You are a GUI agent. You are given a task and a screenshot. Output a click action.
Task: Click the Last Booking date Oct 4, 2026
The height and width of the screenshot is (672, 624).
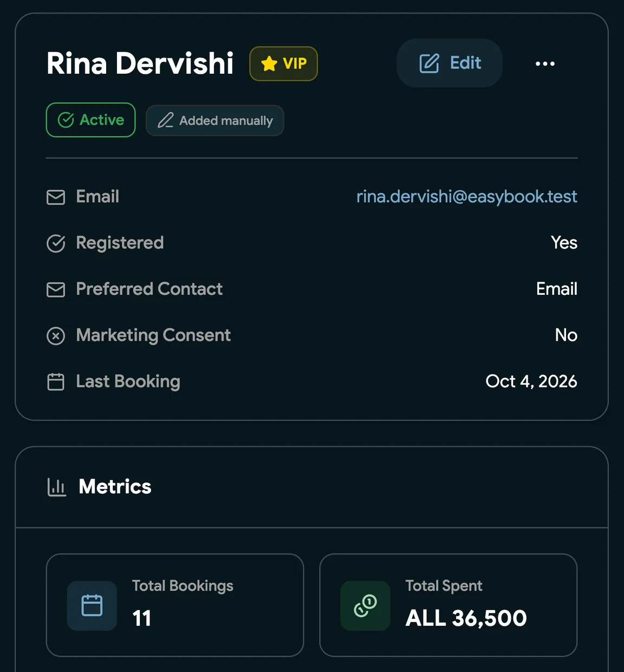[x=531, y=381]
